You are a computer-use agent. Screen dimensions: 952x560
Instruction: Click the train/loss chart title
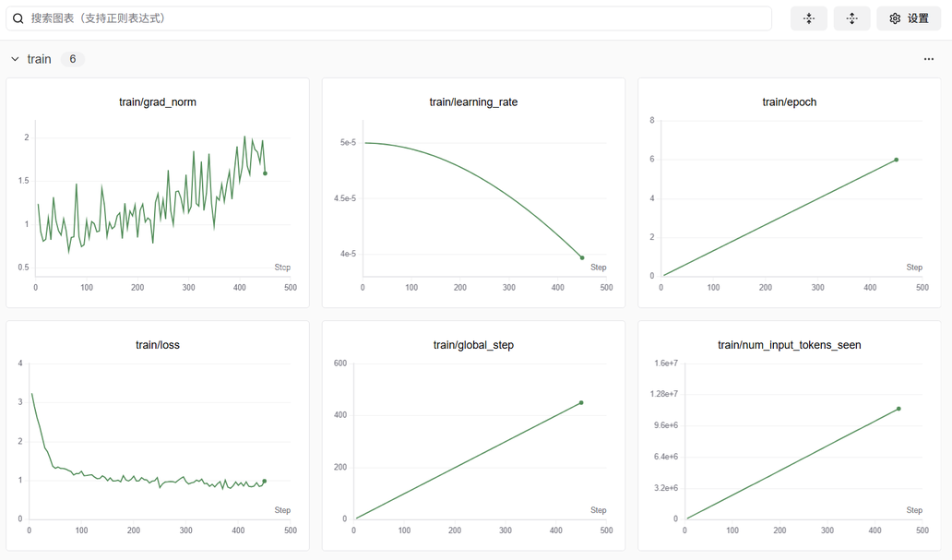158,345
